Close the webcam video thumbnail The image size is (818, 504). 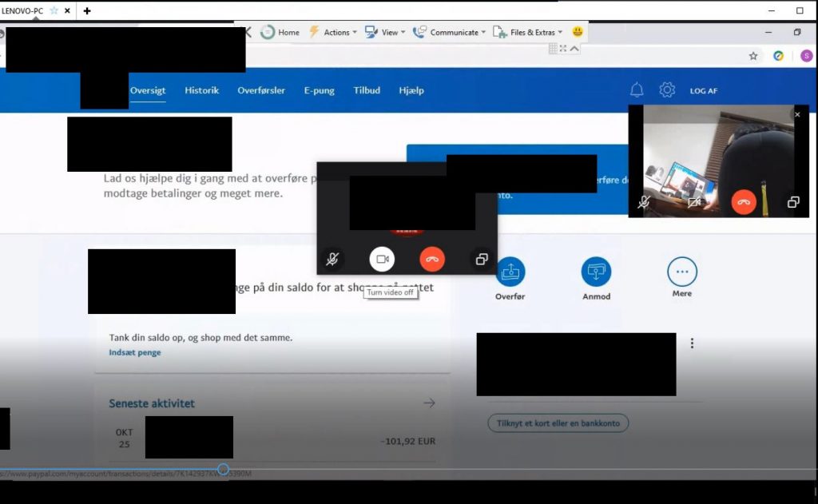click(x=797, y=114)
